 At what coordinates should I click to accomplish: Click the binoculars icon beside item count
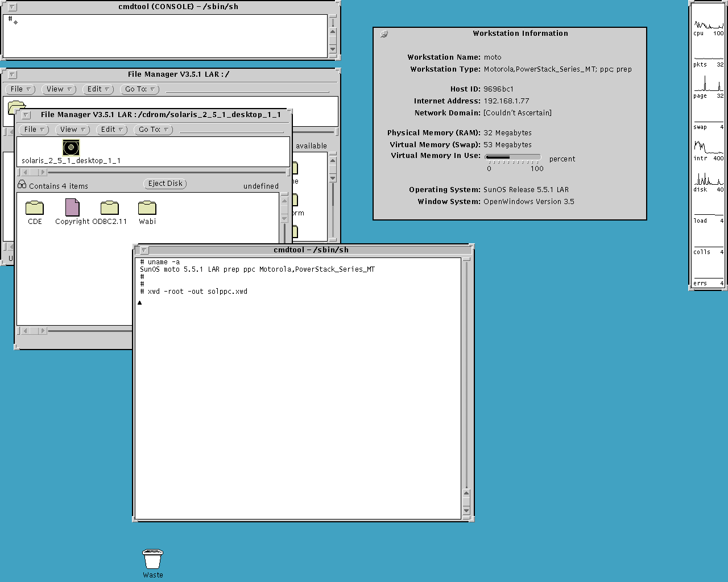(x=22, y=185)
